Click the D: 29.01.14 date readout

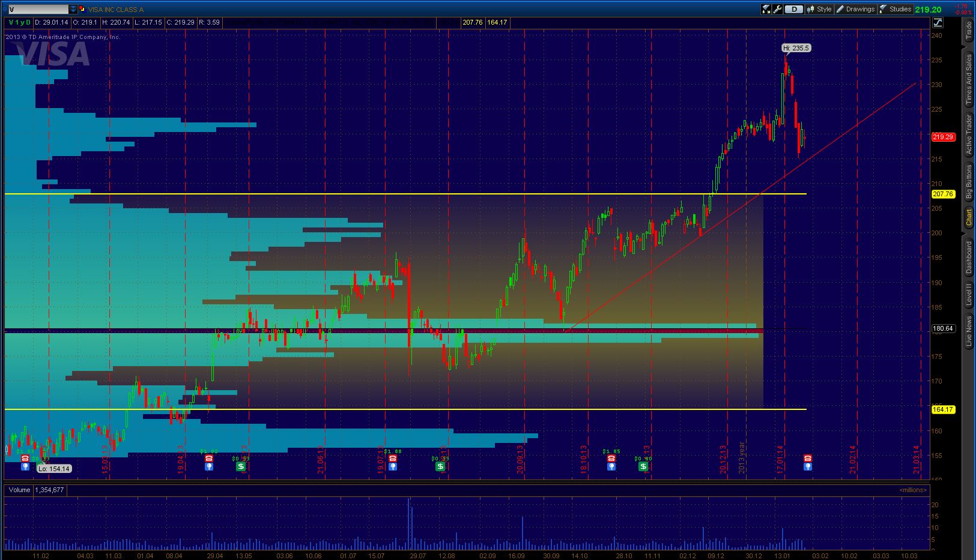click(x=52, y=22)
